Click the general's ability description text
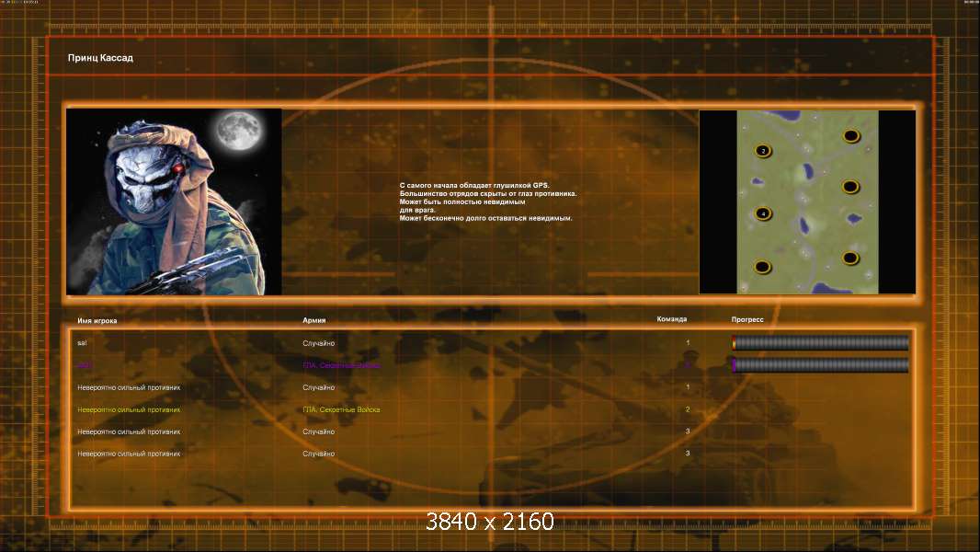Image resolution: width=980 pixels, height=552 pixels. (x=488, y=201)
